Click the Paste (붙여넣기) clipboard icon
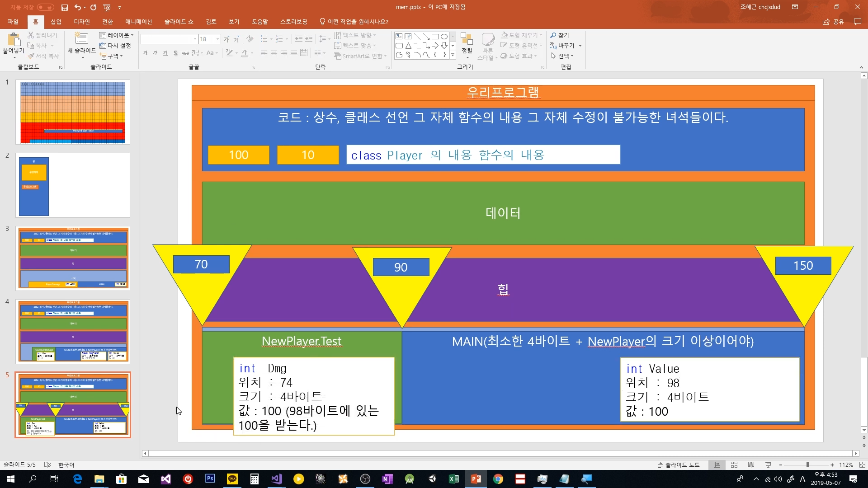The image size is (868, 488). pos(14,40)
